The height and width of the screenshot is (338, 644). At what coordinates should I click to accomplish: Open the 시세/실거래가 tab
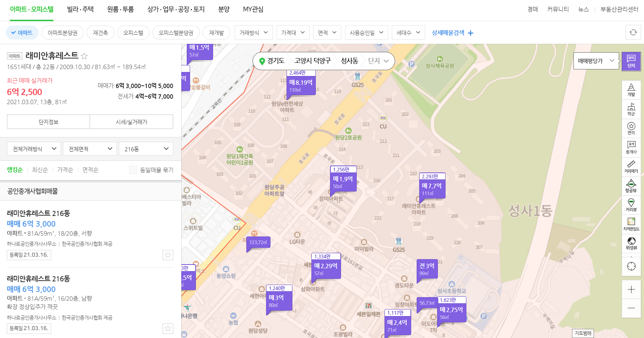[132, 122]
